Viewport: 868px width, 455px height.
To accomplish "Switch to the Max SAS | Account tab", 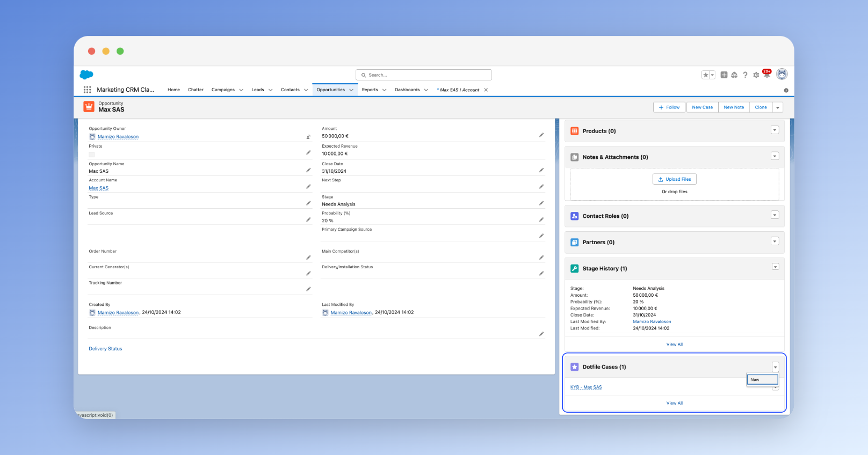I will [x=459, y=90].
